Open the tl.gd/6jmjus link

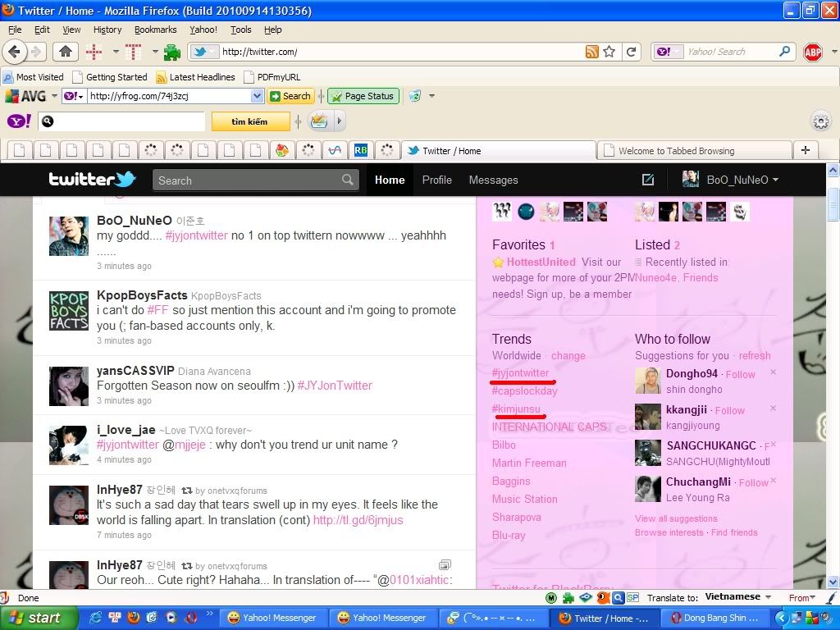coord(358,520)
